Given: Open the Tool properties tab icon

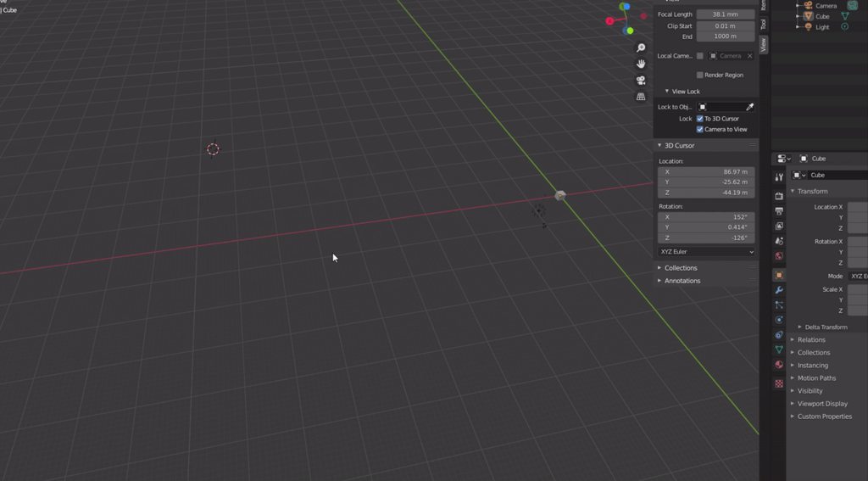Looking at the screenshot, I should click(779, 177).
